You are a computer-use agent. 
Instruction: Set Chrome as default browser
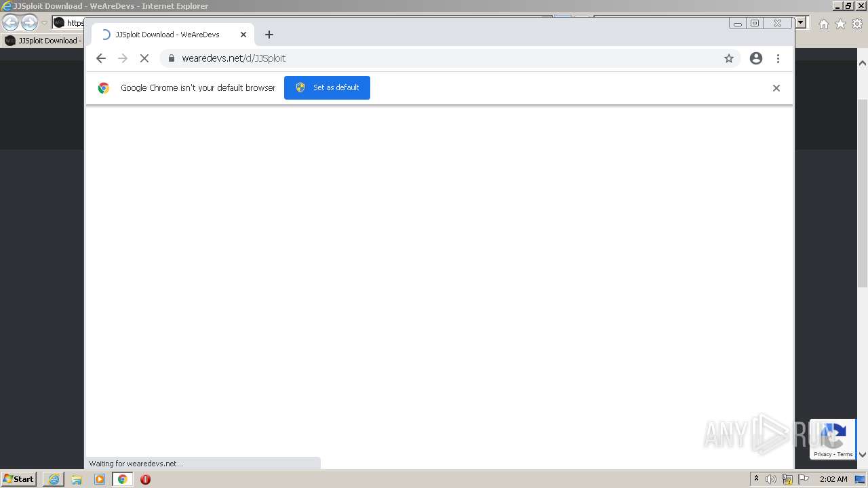[x=327, y=87]
